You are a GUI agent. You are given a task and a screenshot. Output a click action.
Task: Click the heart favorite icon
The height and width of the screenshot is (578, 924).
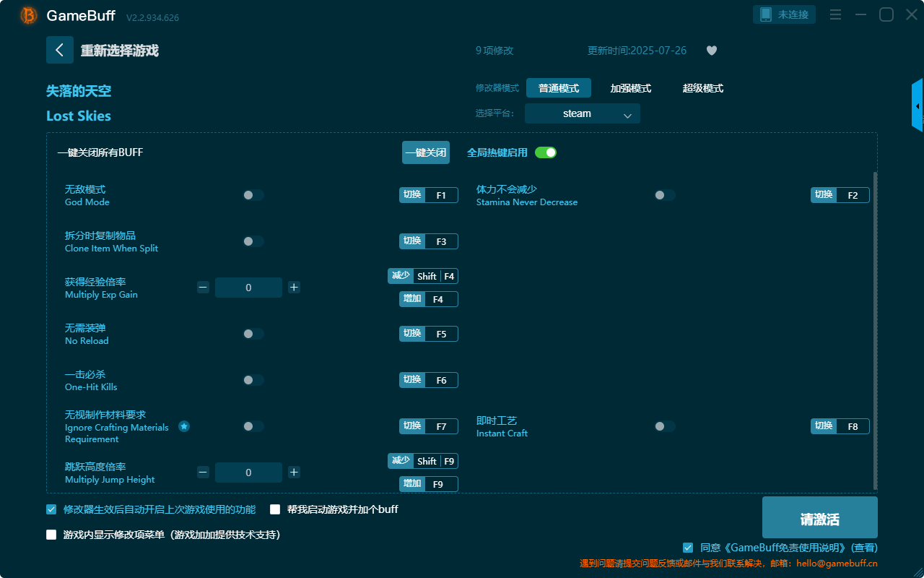(x=712, y=51)
